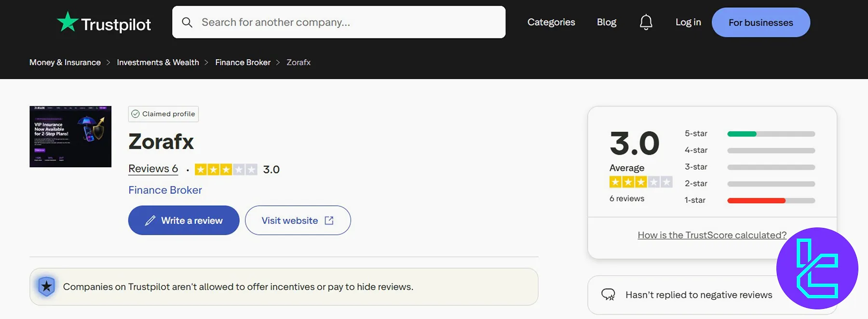
Task: Click the Log in option
Action: 688,22
